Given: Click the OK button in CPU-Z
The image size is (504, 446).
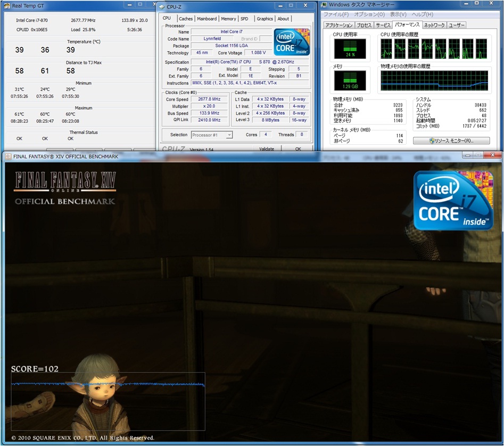Looking at the screenshot, I should pyautogui.click(x=298, y=149).
